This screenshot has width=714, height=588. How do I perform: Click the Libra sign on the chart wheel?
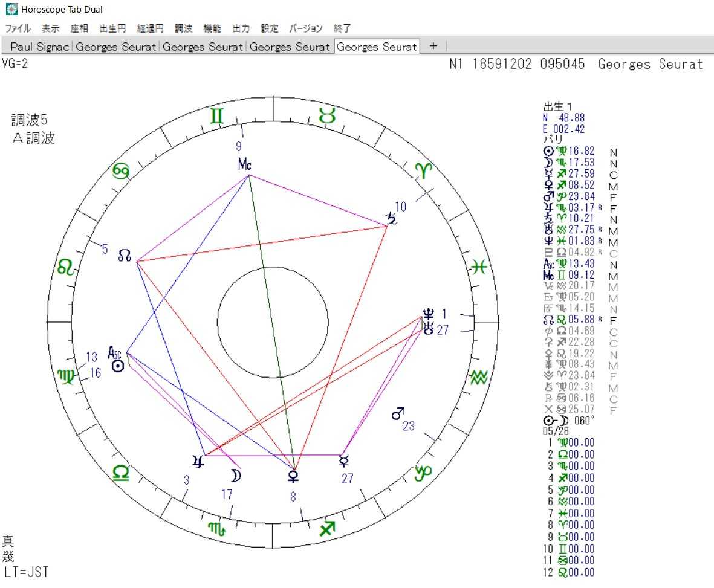pos(121,473)
